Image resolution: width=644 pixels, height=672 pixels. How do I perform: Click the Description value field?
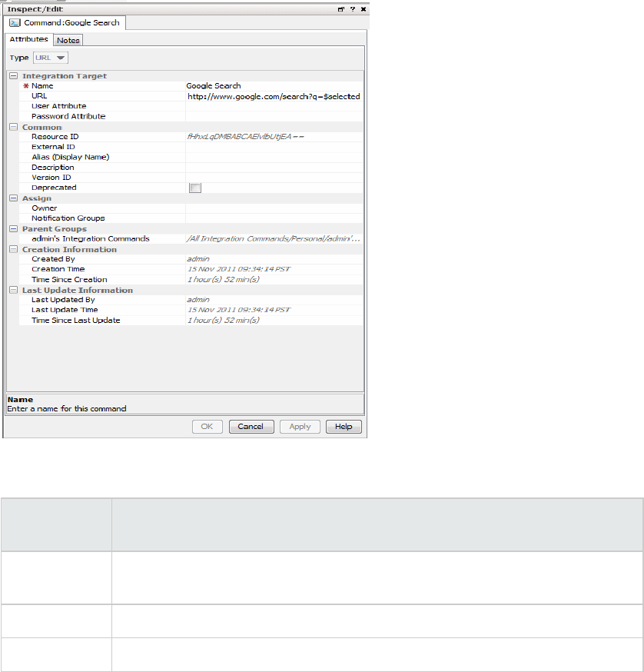274,168
